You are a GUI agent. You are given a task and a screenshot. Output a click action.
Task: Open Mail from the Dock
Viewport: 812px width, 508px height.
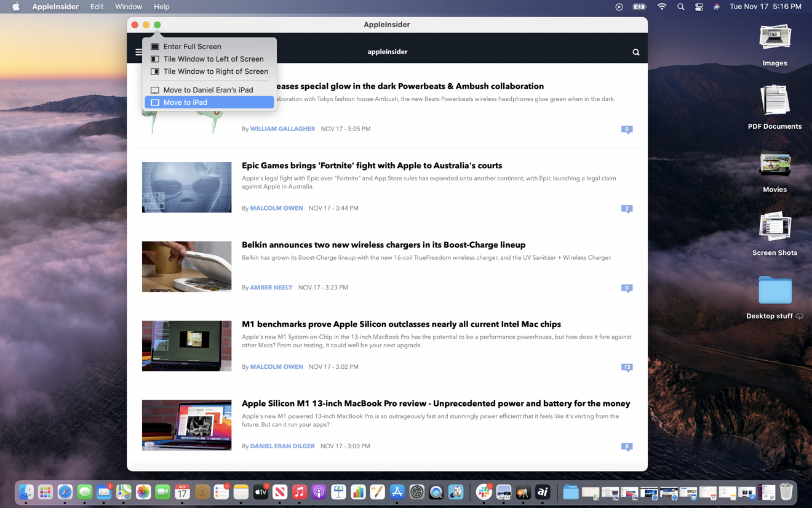click(104, 492)
